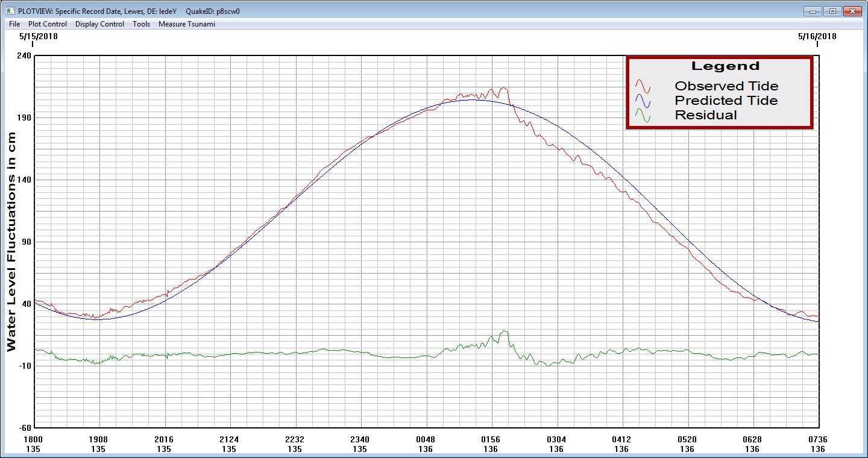Click the 5/16/2018 end date marker
This screenshot has width=868, height=458.
tap(817, 36)
